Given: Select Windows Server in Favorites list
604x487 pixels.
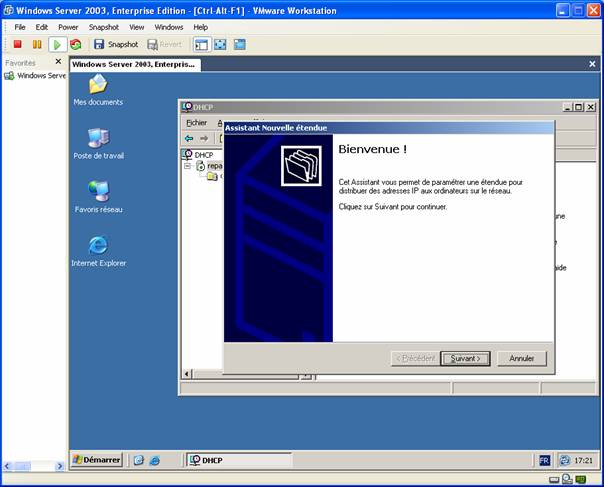Looking at the screenshot, I should click(x=35, y=76).
